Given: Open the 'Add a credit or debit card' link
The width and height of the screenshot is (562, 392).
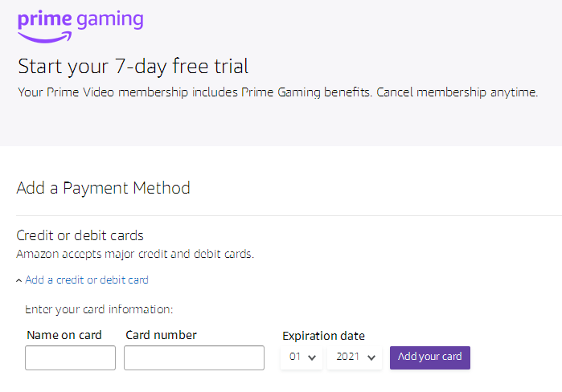Looking at the screenshot, I should pos(87,280).
